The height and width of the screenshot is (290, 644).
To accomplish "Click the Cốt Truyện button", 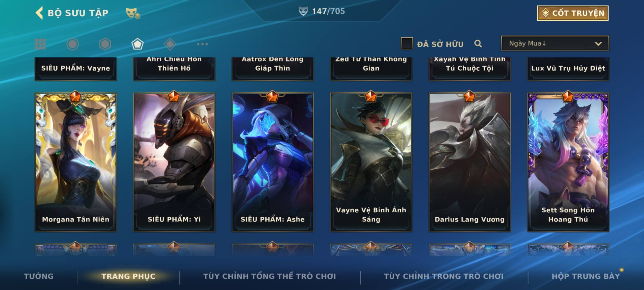I will coord(573,13).
